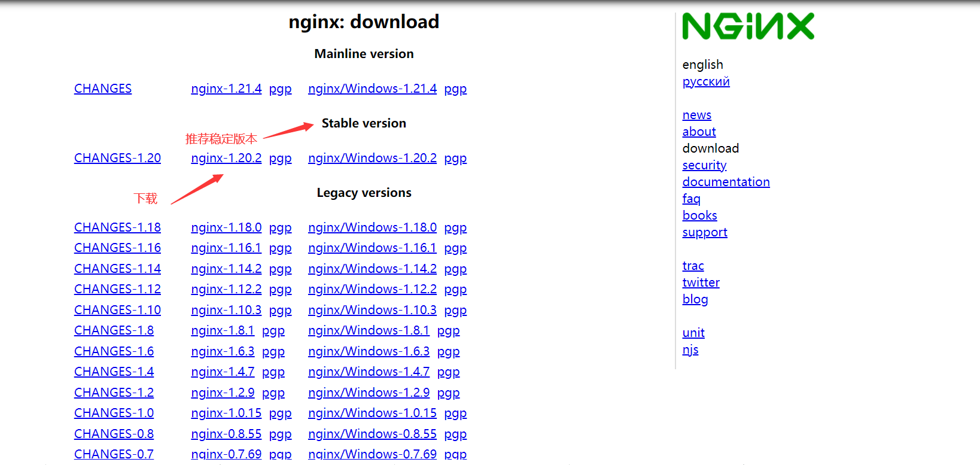Open the news page
Screen dimensions: 980x465
tap(697, 115)
